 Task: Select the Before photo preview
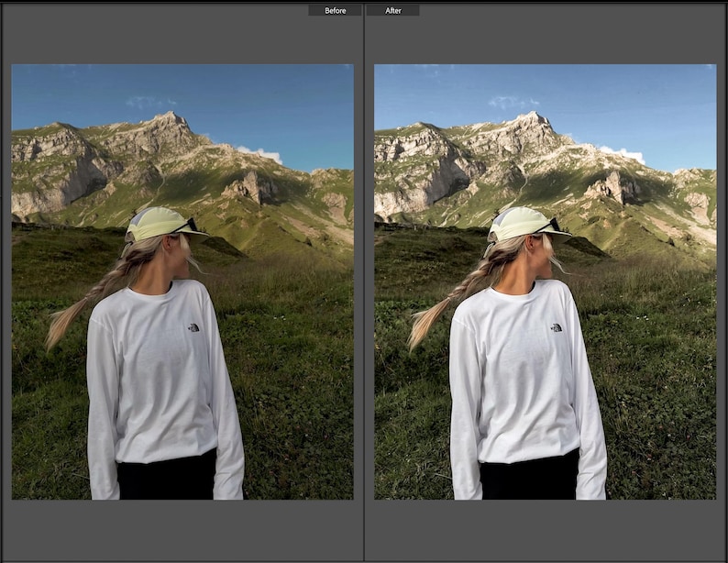(x=182, y=281)
